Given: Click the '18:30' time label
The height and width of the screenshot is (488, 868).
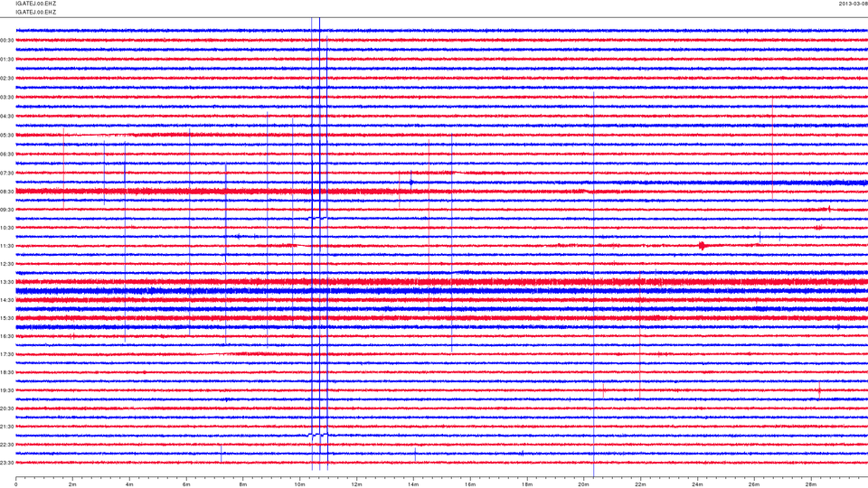Looking at the screenshot, I should tap(7, 372).
